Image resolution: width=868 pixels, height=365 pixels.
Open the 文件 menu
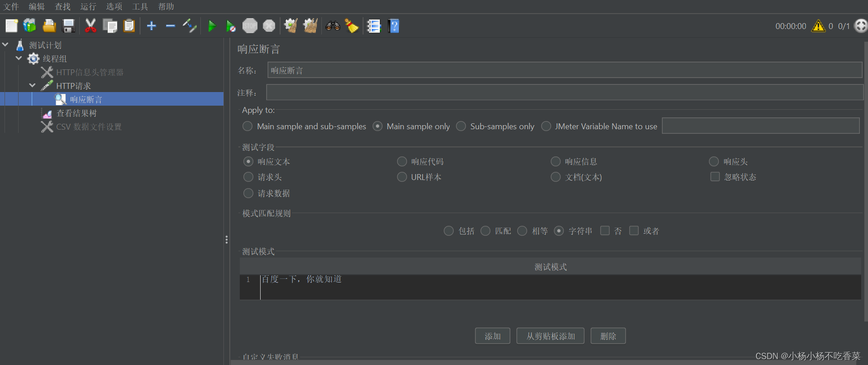(11, 6)
